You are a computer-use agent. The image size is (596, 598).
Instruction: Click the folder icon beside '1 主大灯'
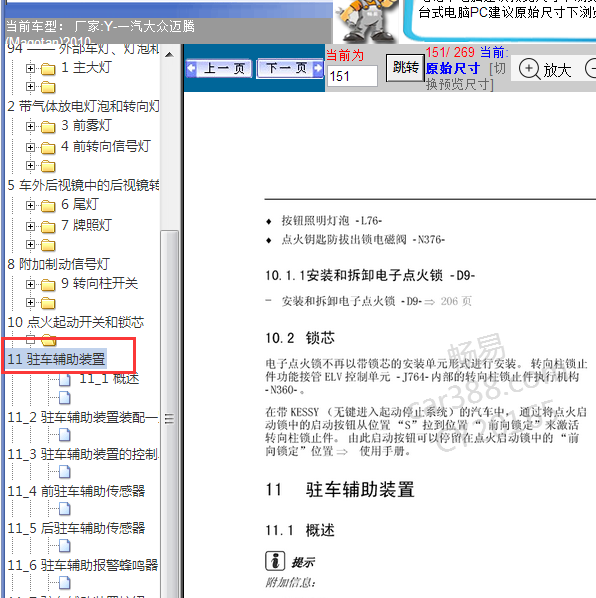(x=48, y=69)
